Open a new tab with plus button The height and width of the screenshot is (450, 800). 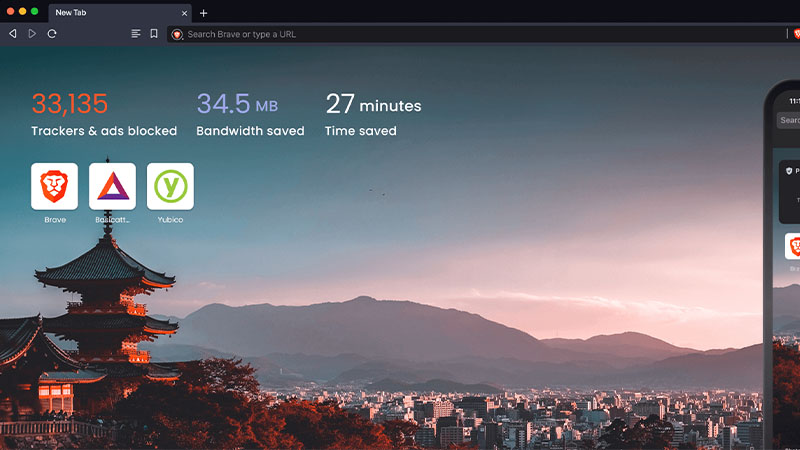(204, 13)
